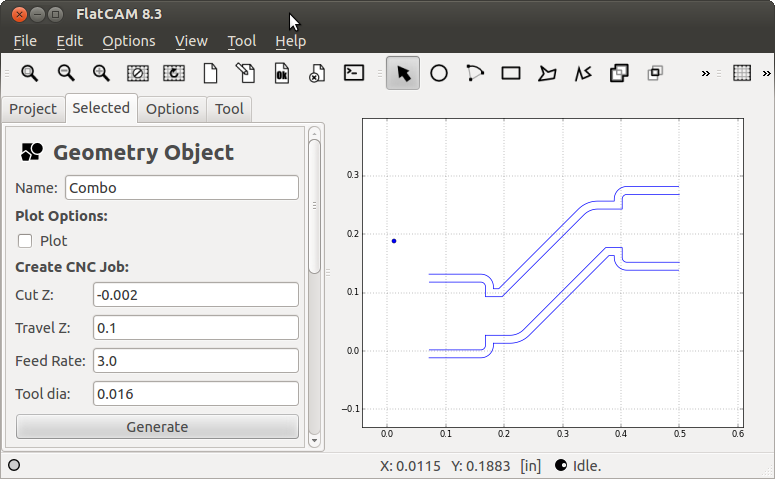Enable the Plot checkbox
The width and height of the screenshot is (775, 479).
25,241
